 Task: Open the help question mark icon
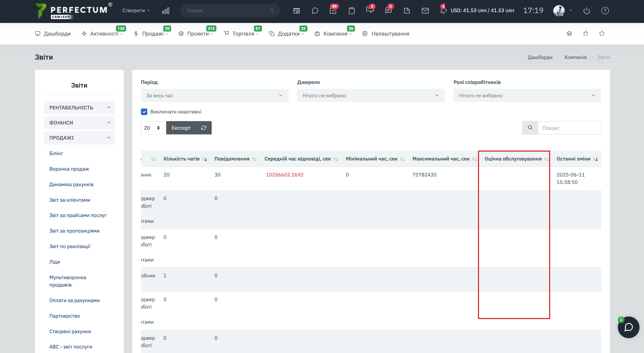[605, 11]
